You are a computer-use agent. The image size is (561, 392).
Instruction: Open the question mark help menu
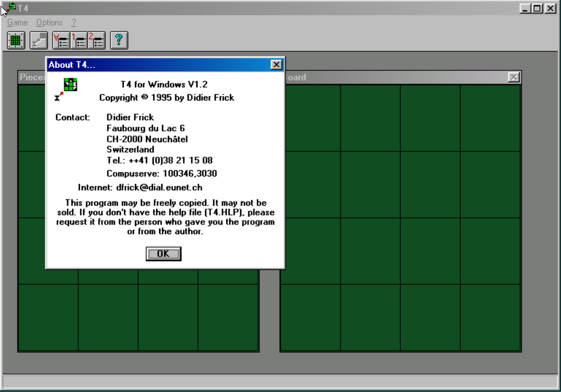(x=74, y=23)
